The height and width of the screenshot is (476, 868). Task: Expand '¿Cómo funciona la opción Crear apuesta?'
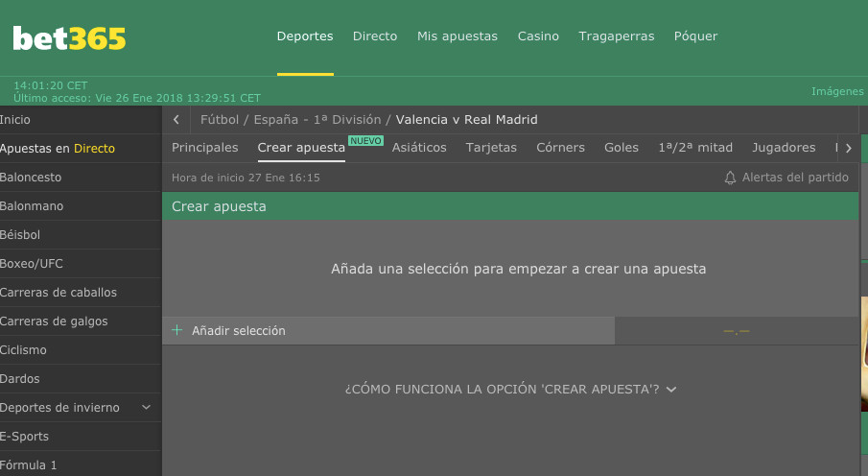tap(510, 390)
